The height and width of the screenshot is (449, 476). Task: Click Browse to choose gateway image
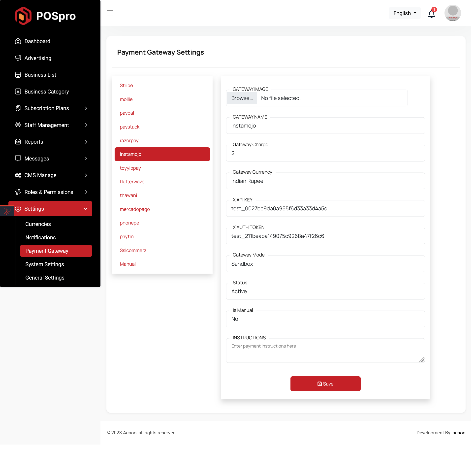tap(242, 98)
